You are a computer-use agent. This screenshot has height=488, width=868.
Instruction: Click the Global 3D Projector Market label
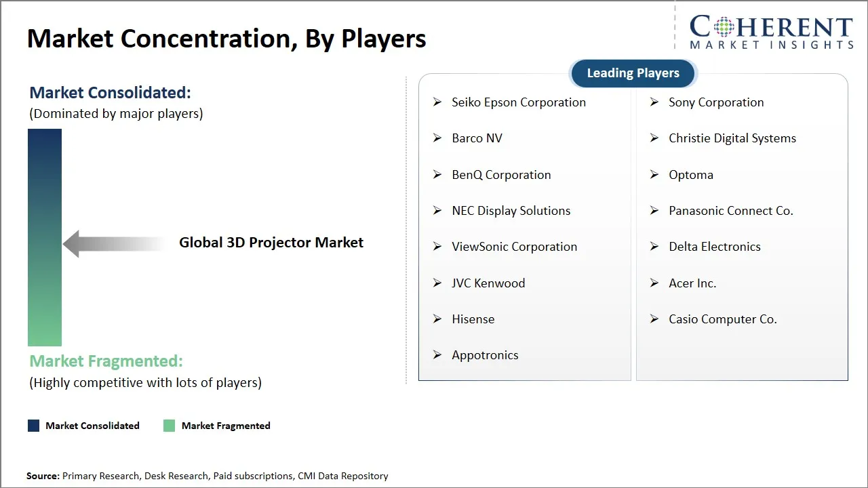point(271,242)
